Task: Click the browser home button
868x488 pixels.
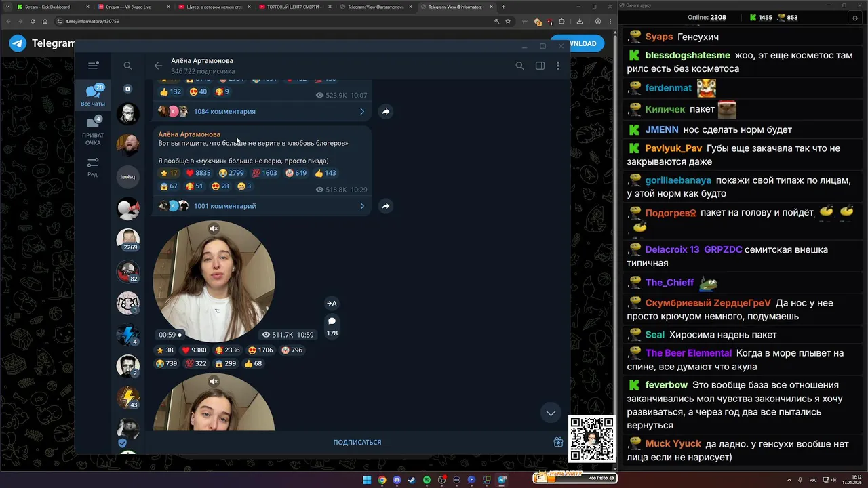Action: (45, 21)
